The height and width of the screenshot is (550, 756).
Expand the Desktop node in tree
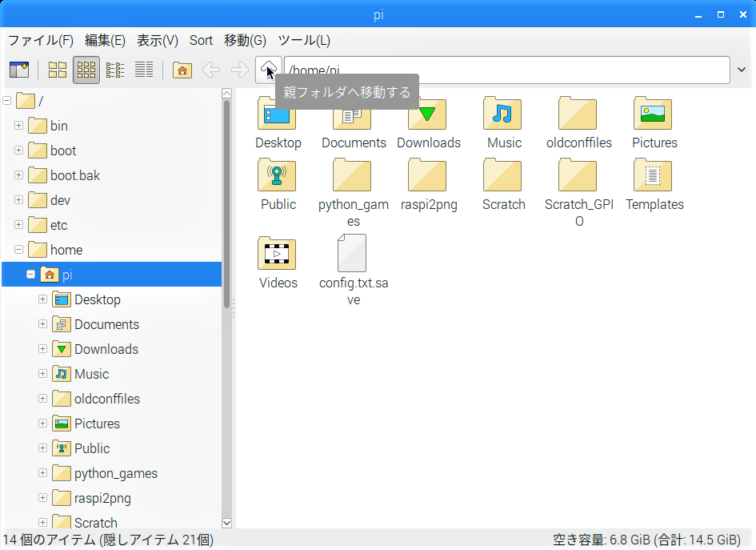pyautogui.click(x=43, y=299)
